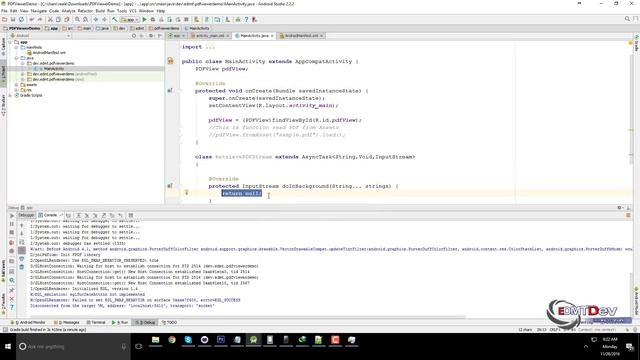
Task: Click the Resume Program icon in Debug panel
Action: [12, 216]
